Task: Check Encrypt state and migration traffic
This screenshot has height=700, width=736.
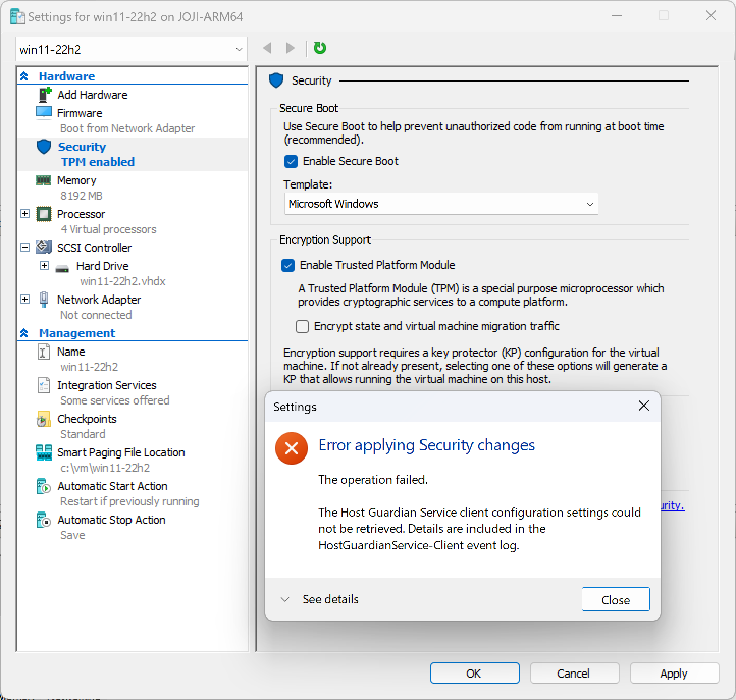Action: 302,327
